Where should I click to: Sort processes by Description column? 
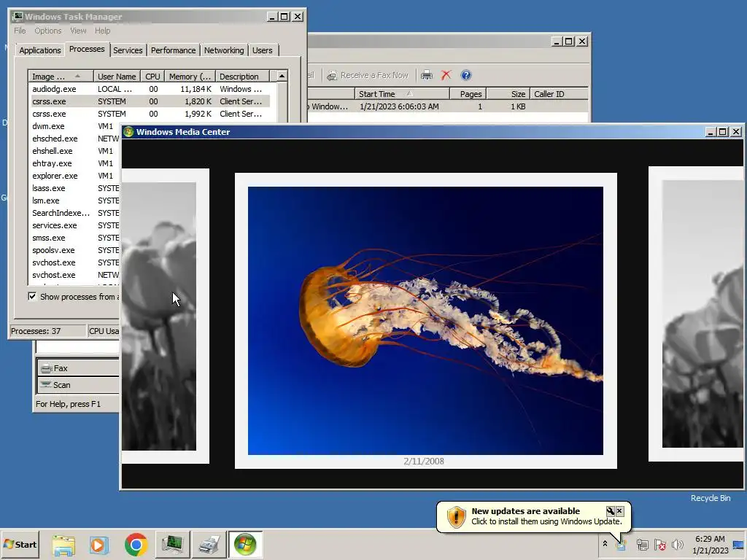(x=242, y=76)
